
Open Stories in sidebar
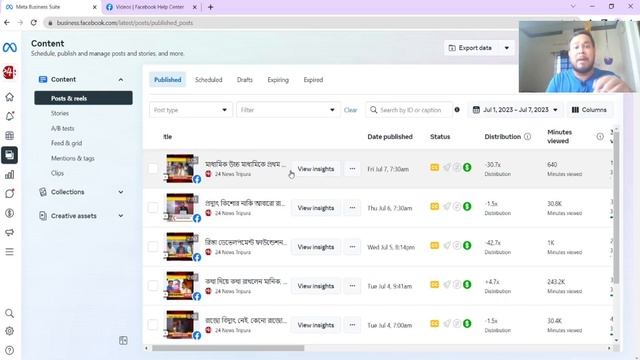tap(60, 113)
